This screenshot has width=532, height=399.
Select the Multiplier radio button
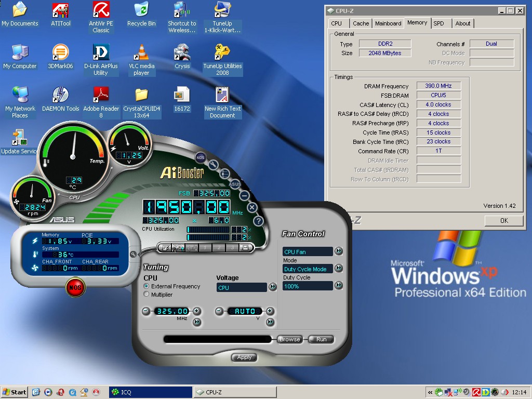point(146,294)
